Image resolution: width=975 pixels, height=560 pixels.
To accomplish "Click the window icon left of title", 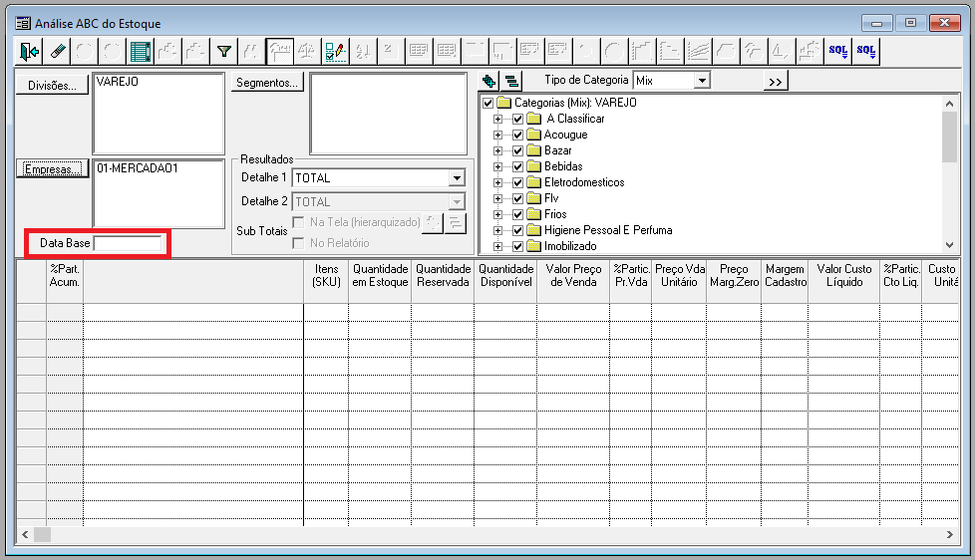I will (x=23, y=24).
